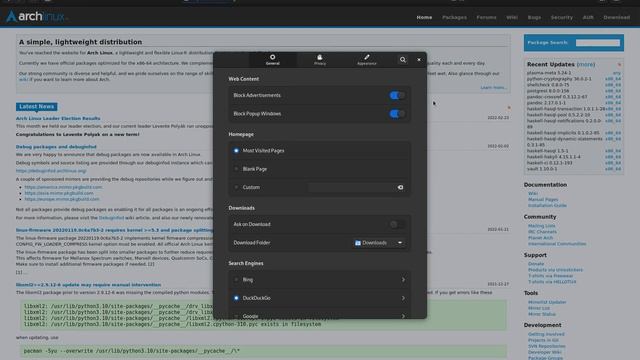The width and height of the screenshot is (640, 360).
Task: Open the python-cryptography recent update
Action: point(559,79)
